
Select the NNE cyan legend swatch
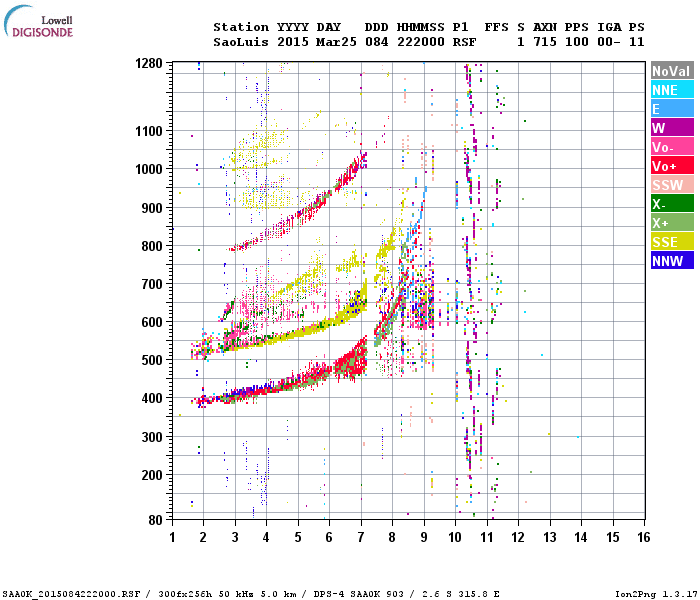point(672,90)
